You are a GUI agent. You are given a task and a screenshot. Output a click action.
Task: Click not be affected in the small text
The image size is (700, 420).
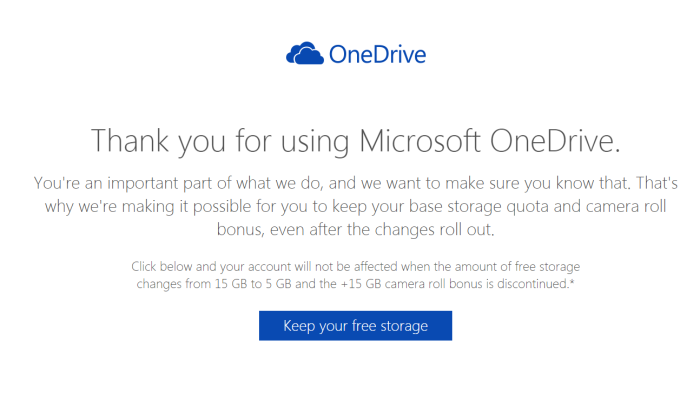356,266
